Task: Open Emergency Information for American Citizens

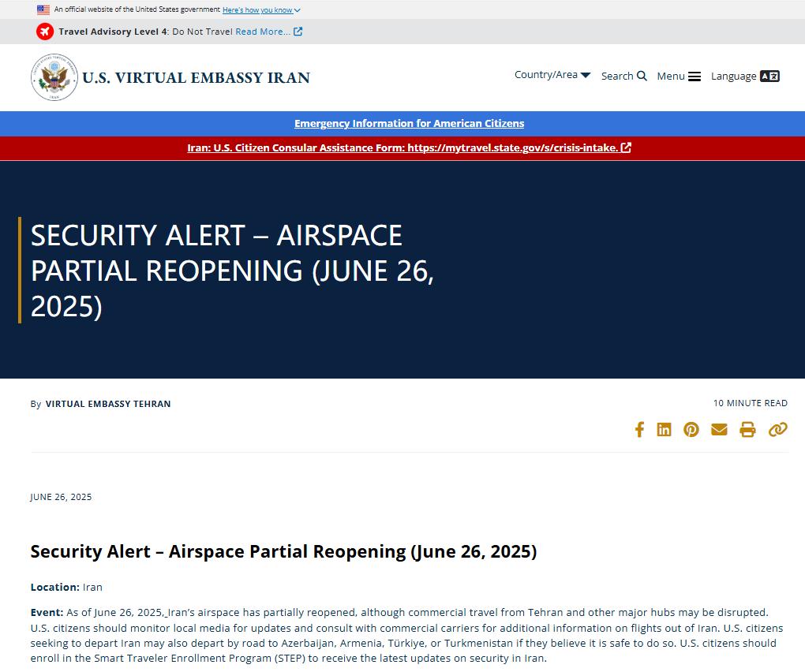Action: 409,124
